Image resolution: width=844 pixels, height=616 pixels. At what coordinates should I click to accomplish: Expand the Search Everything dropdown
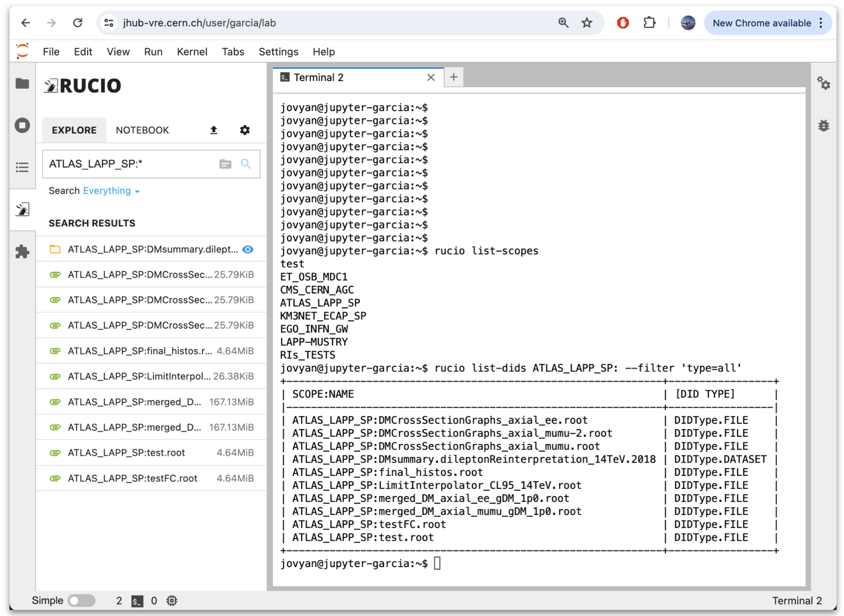tap(111, 191)
